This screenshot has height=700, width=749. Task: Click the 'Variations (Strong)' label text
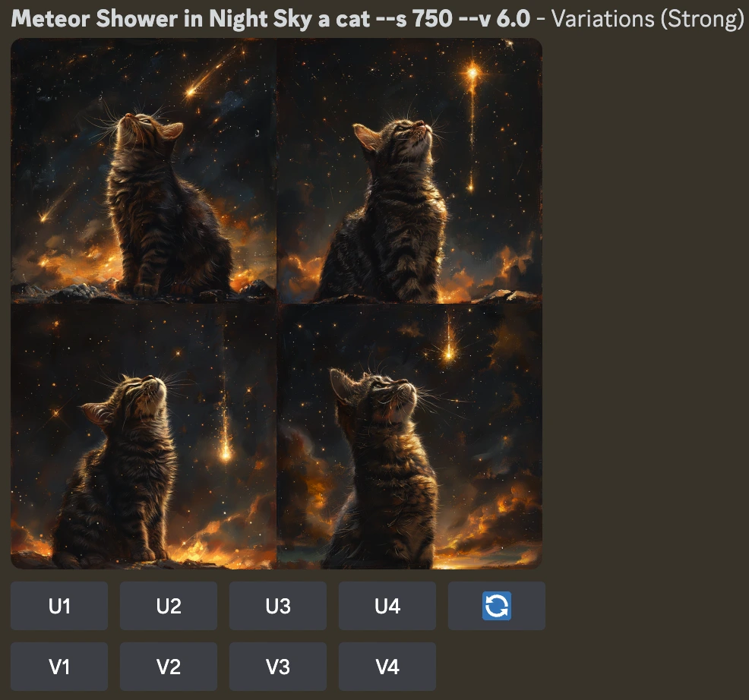648,19
